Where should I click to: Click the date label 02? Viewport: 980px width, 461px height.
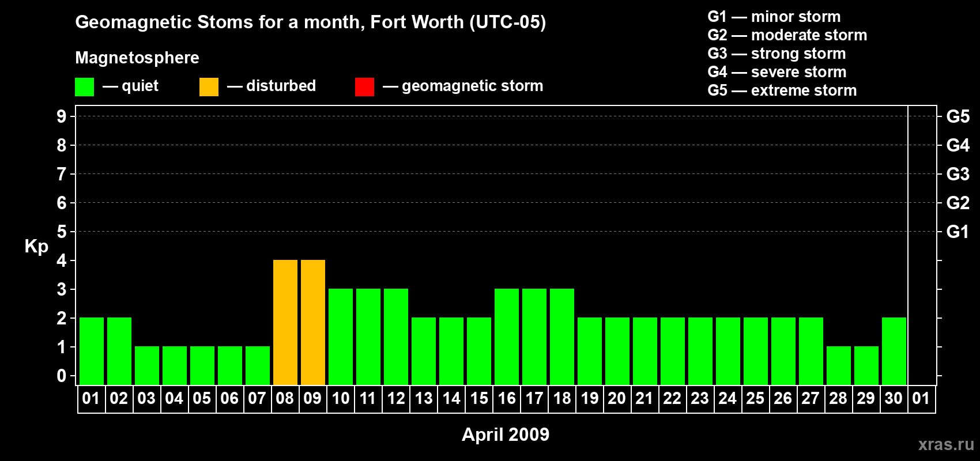119,398
